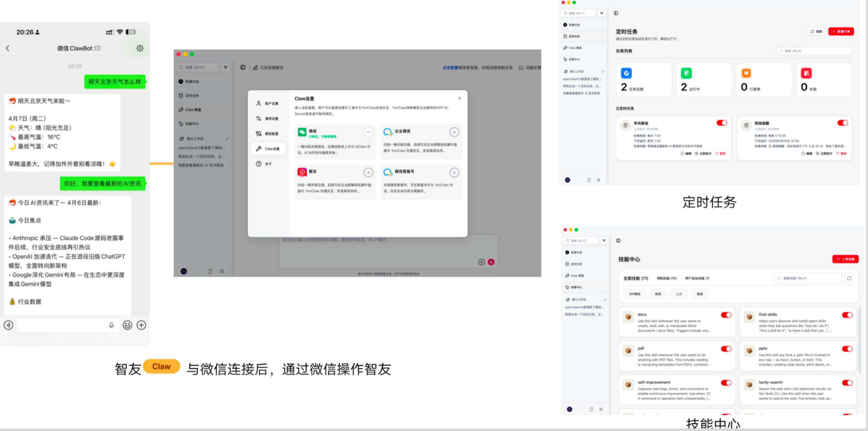Collapse 默认工作区 in the middle window sidebar
This screenshot has height=431, width=868.
click(x=227, y=139)
